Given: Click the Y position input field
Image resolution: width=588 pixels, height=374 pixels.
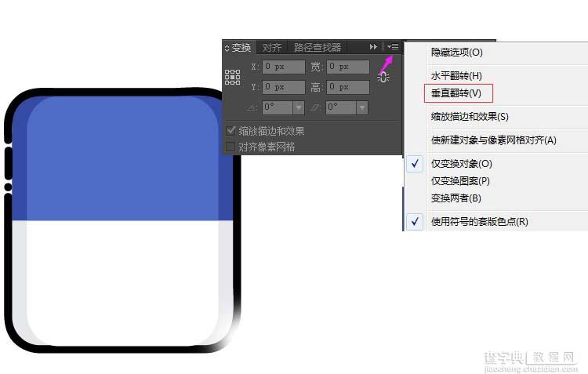Looking at the screenshot, I should click(x=284, y=87).
